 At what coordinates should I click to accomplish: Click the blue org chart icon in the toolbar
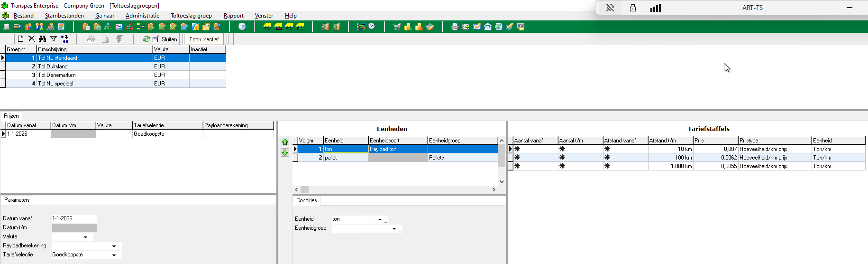tap(108, 27)
